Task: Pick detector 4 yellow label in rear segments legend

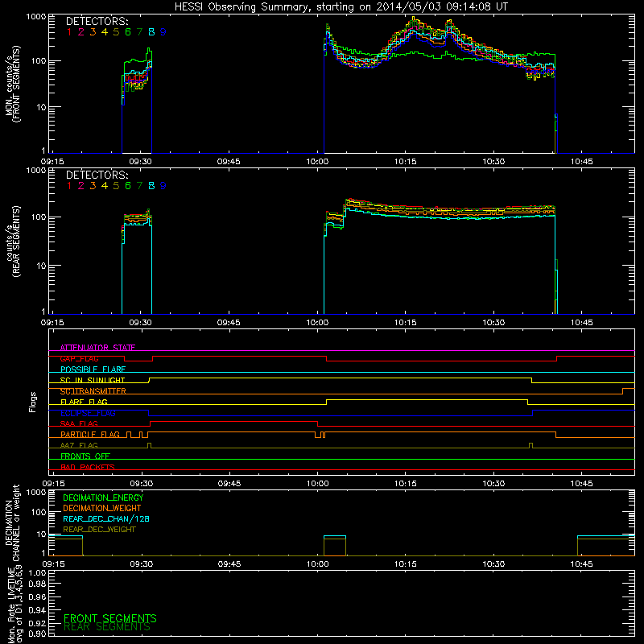Action: pyautogui.click(x=105, y=186)
